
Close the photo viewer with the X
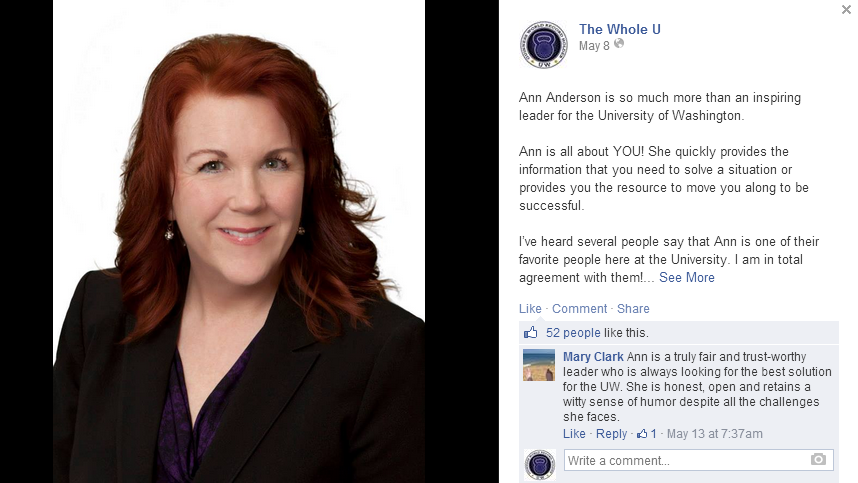coord(847,9)
